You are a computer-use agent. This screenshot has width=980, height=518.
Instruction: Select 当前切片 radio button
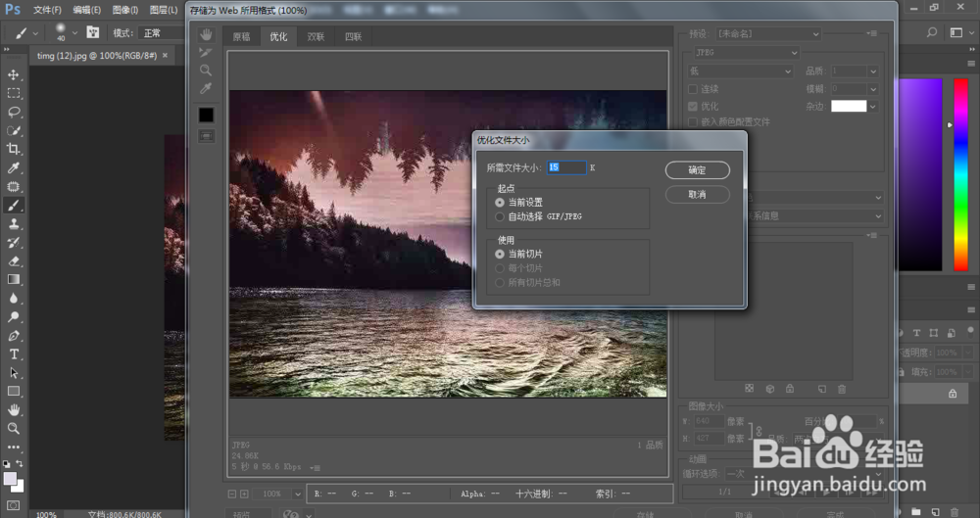click(500, 255)
